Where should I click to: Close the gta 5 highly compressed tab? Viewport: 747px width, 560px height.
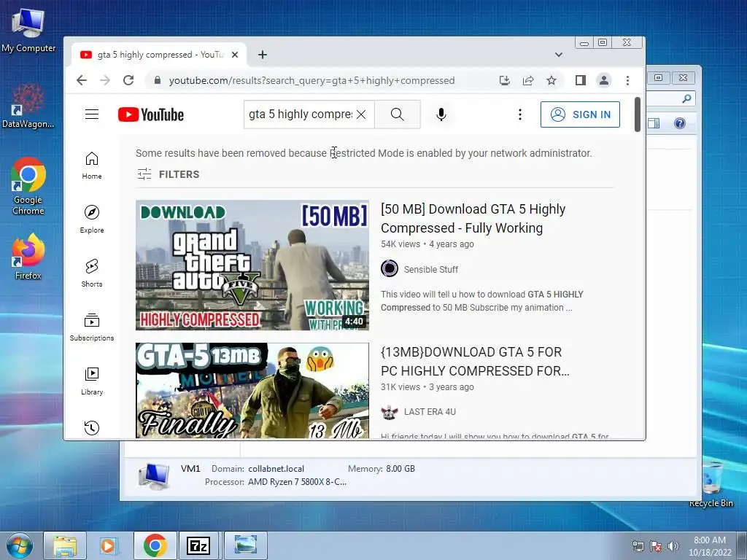[235, 55]
